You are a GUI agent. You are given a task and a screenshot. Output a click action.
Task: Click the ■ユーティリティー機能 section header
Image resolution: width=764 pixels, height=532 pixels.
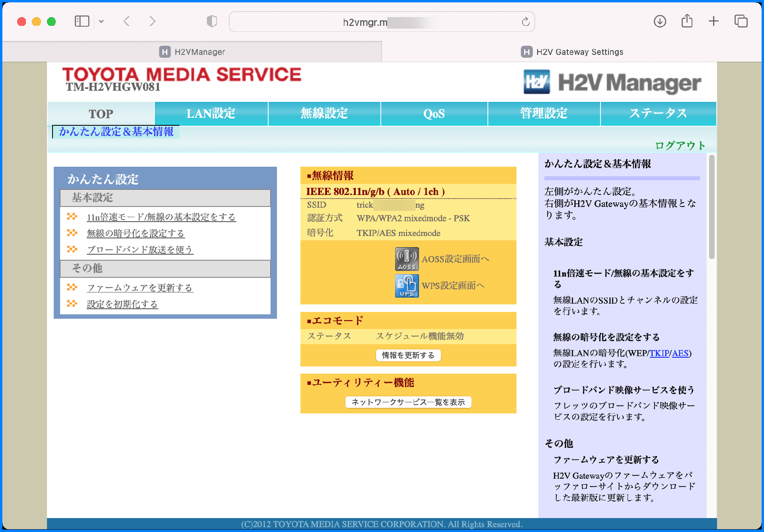(408, 383)
